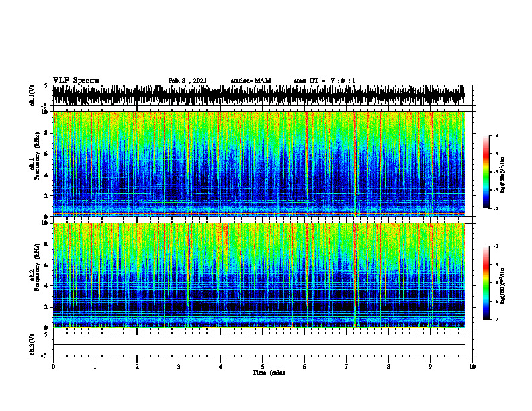Select the "ch.1(V)" axis label
Image resolution: width=532 pixels, height=411 pixels.
click(32, 95)
